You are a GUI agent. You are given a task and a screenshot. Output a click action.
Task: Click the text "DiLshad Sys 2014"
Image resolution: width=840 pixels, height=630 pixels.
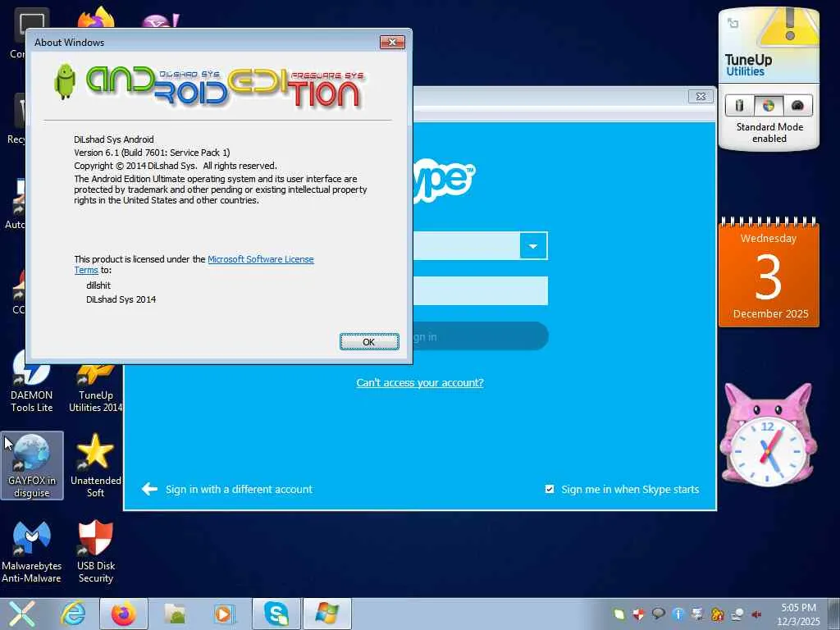click(x=121, y=299)
